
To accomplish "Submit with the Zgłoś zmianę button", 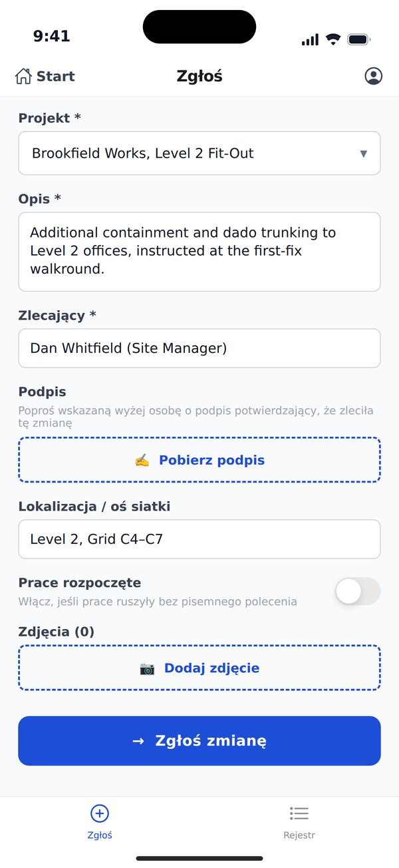I will 199,741.
